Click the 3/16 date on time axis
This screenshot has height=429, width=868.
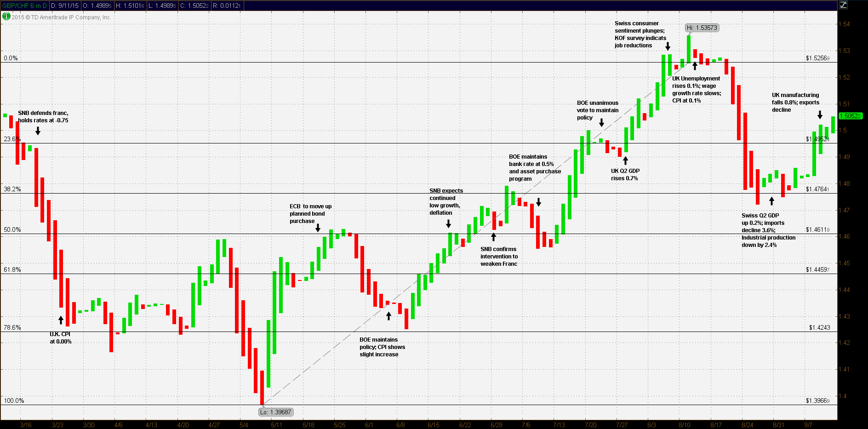pyautogui.click(x=26, y=425)
